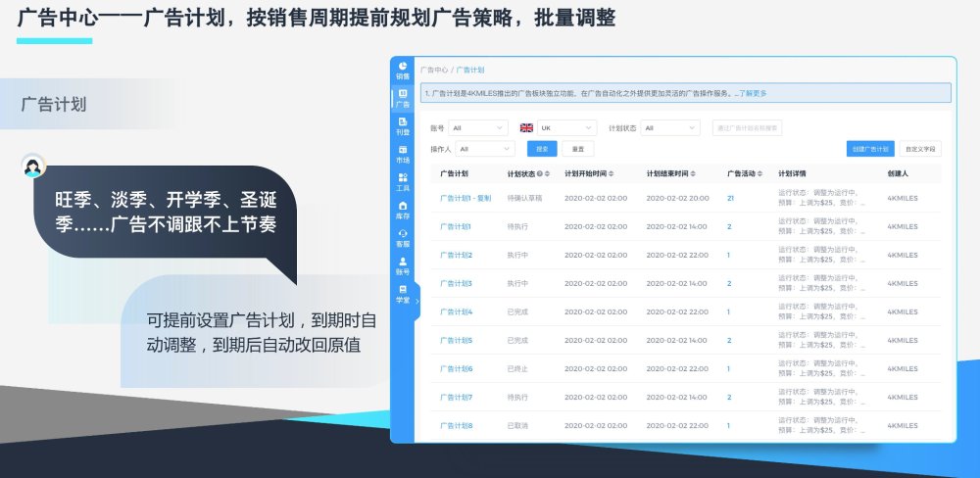Click 已取消 status in 广告计划8 row
980x478 pixels.
pyautogui.click(x=517, y=425)
